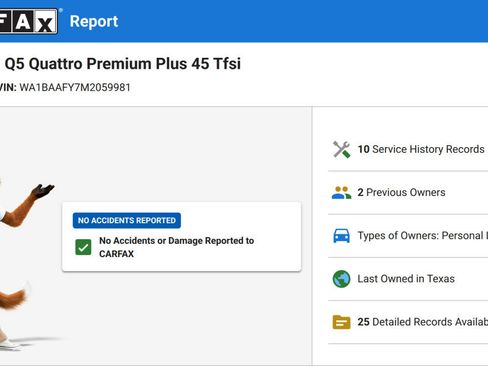Click the wrench service history icon
488x366 pixels.
click(x=341, y=149)
